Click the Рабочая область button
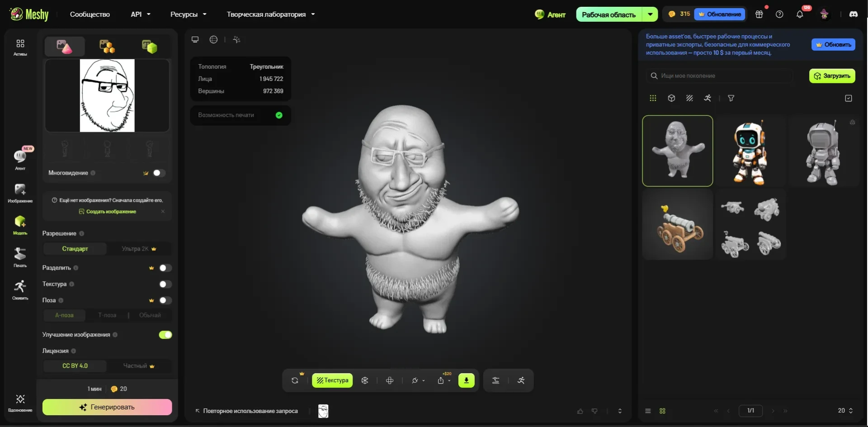 (609, 14)
